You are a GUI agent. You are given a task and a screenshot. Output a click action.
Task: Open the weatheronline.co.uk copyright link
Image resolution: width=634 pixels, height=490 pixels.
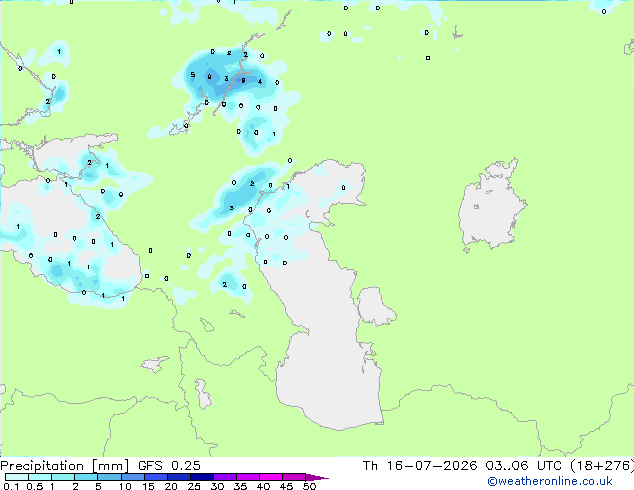(550, 481)
